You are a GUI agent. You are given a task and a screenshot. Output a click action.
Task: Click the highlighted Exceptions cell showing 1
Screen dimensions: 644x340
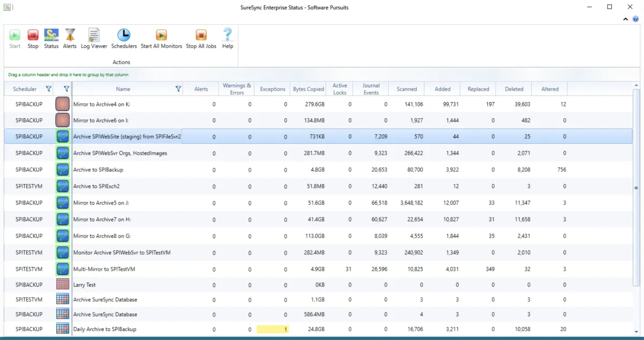273,329
